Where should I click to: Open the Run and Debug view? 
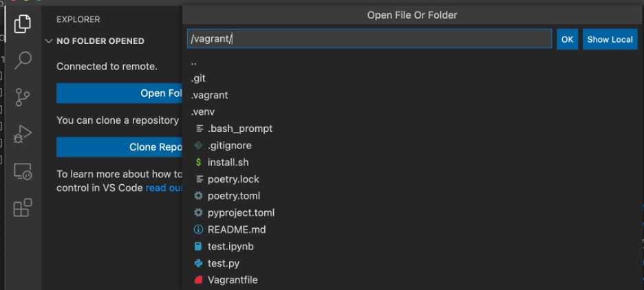click(23, 133)
